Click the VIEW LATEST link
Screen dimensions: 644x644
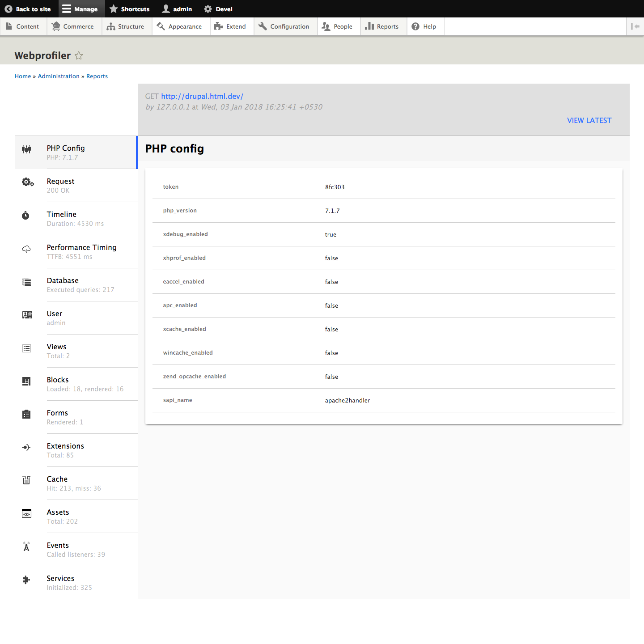[589, 120]
